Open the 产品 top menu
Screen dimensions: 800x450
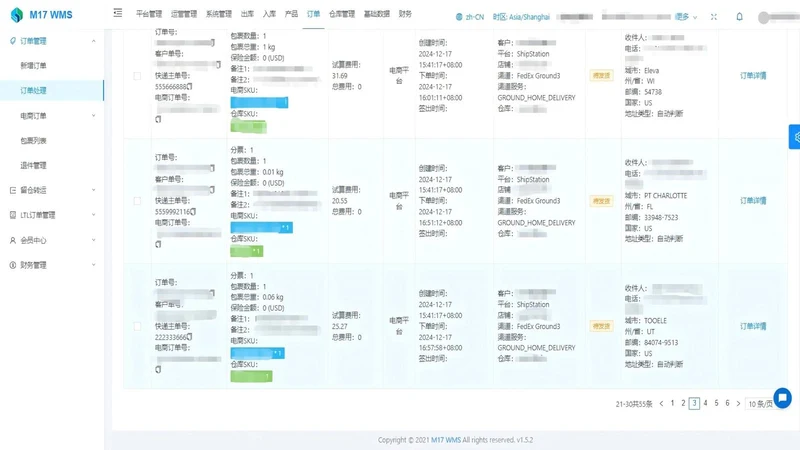(x=291, y=14)
